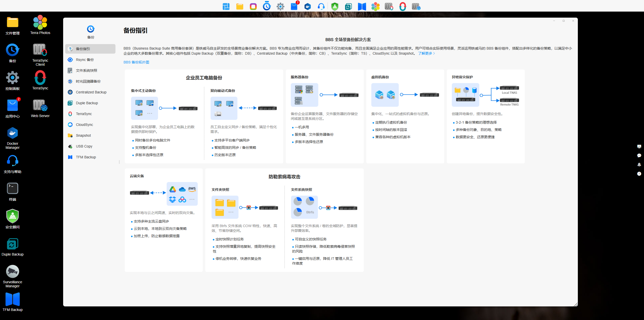Open 应用中心 desktop shortcut
644x320 pixels.
[13, 108]
